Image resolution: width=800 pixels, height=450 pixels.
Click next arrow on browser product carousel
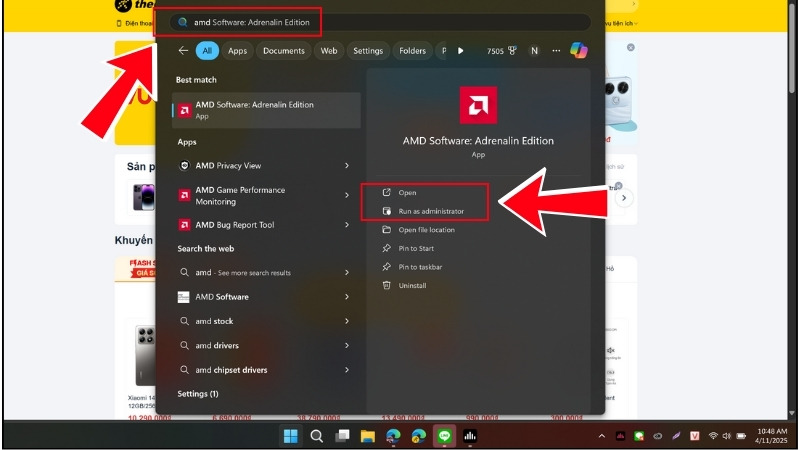click(x=623, y=198)
